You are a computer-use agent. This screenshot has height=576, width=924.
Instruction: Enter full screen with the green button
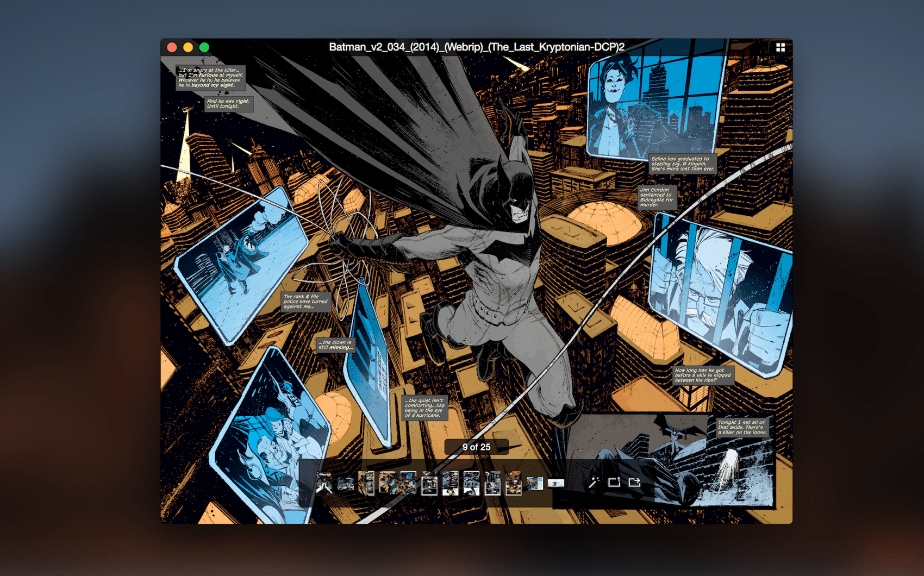click(x=204, y=47)
